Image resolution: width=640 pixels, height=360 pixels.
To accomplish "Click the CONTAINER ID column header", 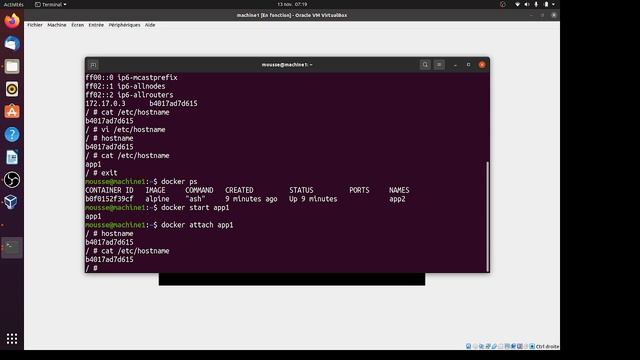I will (x=109, y=190).
